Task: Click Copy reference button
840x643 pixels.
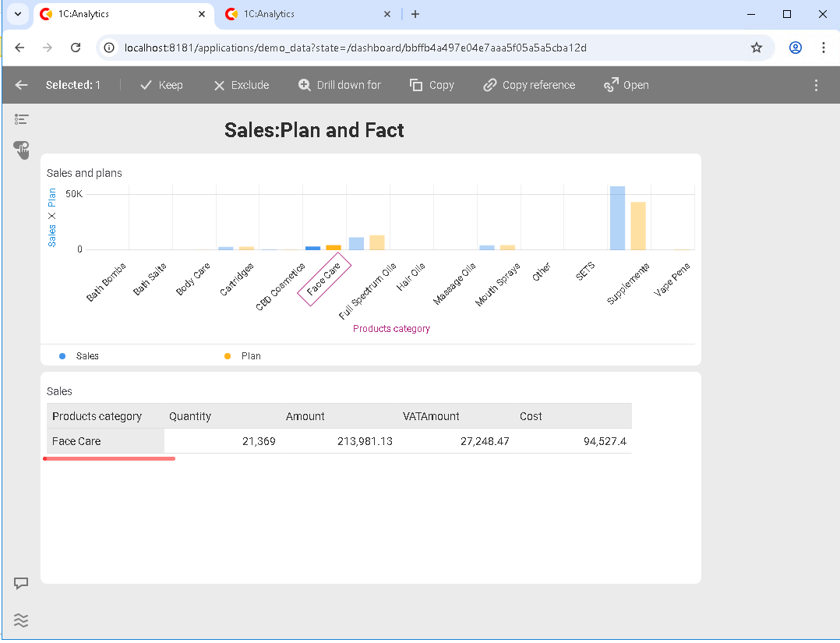Action: click(x=529, y=85)
